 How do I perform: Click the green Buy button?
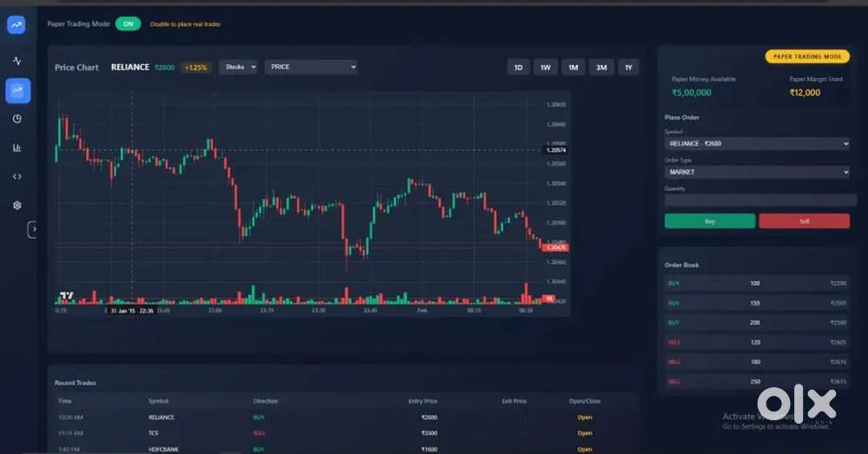point(710,220)
